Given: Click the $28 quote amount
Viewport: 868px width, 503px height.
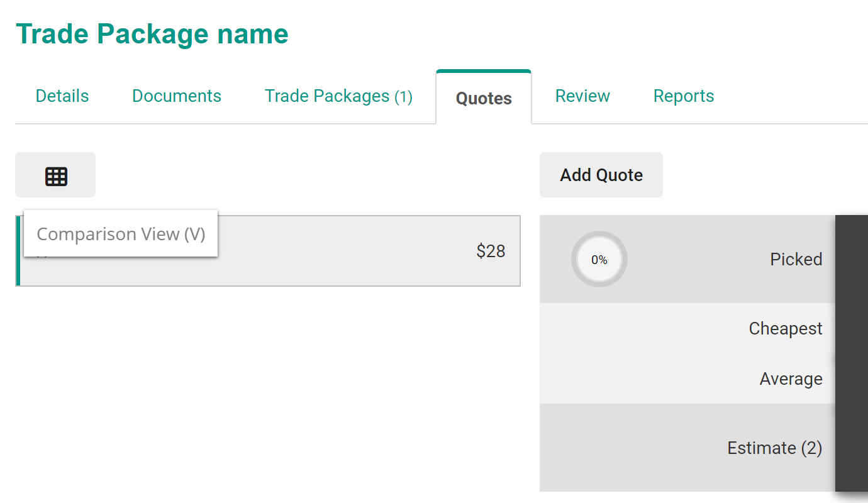Looking at the screenshot, I should click(491, 251).
